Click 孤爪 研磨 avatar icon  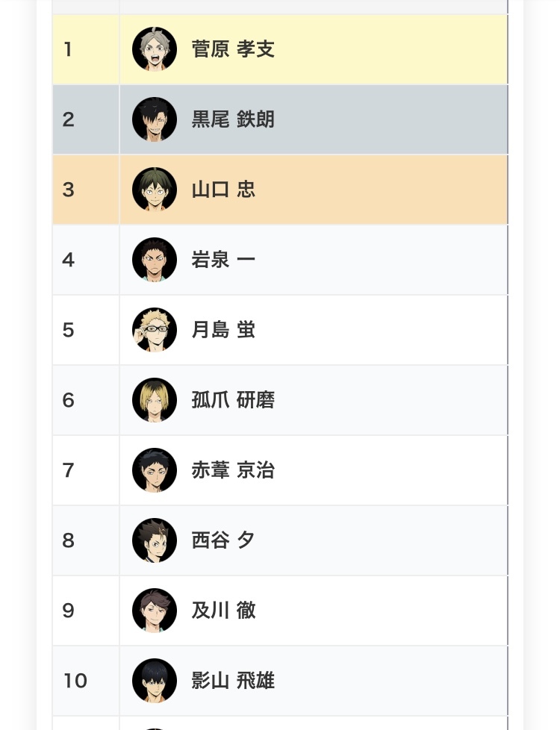tap(155, 400)
